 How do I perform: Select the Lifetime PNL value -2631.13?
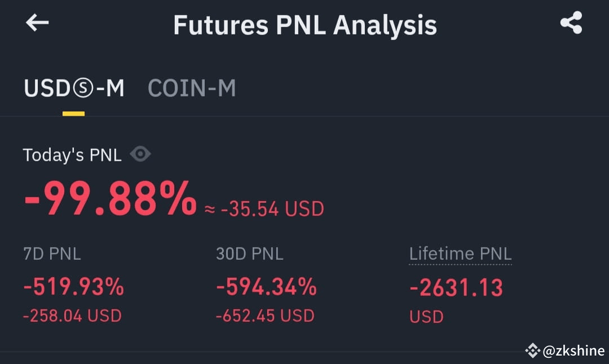[457, 287]
